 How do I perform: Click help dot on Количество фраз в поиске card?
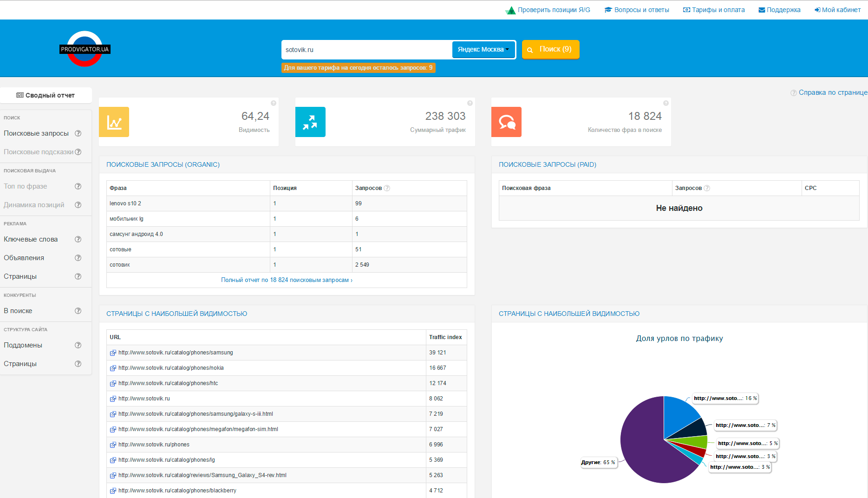pos(666,103)
